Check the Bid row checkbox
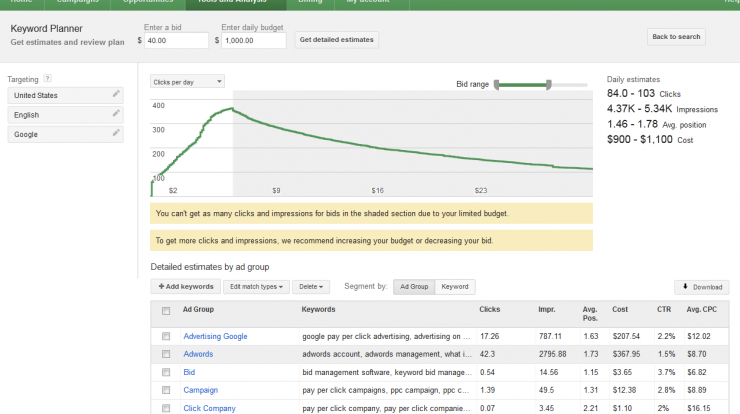Screen dimensions: 740x414 coord(166,372)
